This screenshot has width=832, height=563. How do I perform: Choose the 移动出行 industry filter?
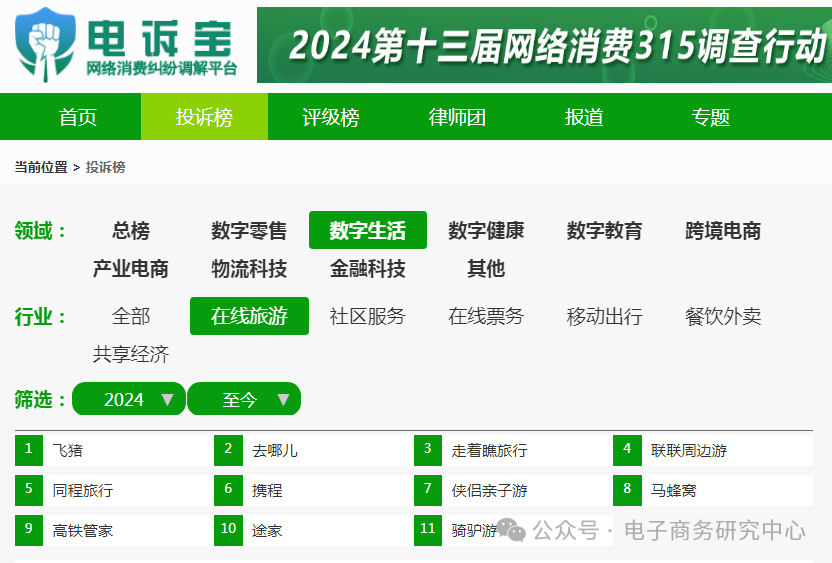(x=604, y=316)
